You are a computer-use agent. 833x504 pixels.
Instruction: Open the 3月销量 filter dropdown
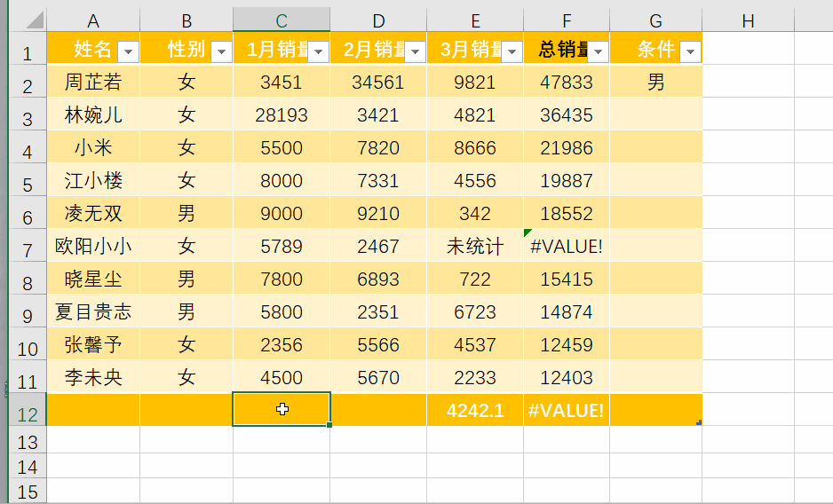click(512, 51)
